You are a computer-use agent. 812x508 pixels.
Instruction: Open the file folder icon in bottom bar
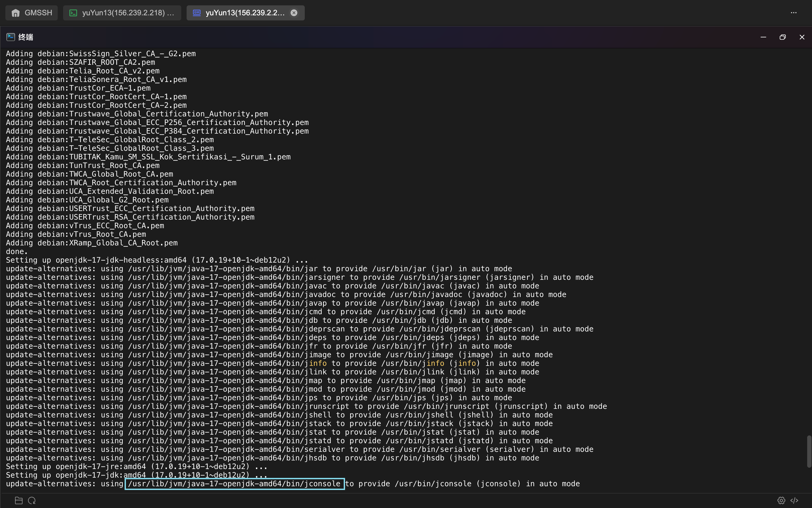pyautogui.click(x=19, y=500)
